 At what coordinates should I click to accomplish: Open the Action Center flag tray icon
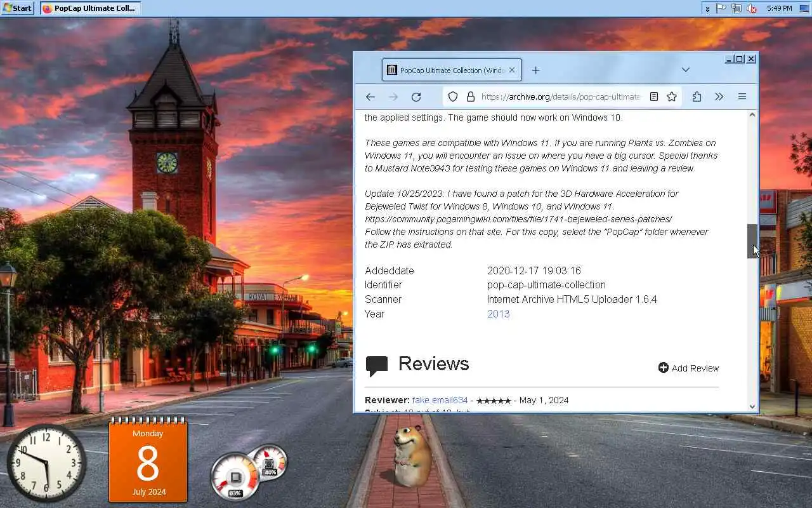[721, 8]
